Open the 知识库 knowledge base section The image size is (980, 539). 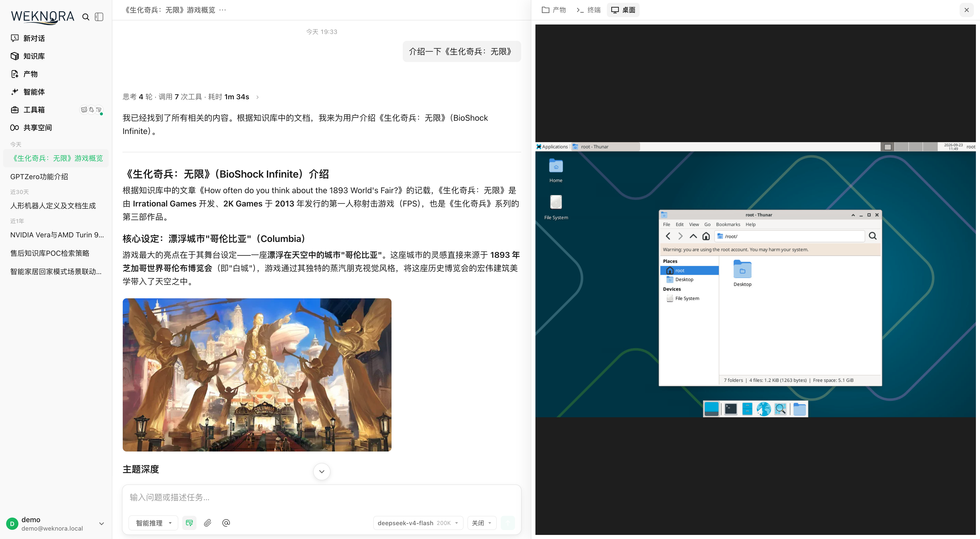[x=34, y=56]
